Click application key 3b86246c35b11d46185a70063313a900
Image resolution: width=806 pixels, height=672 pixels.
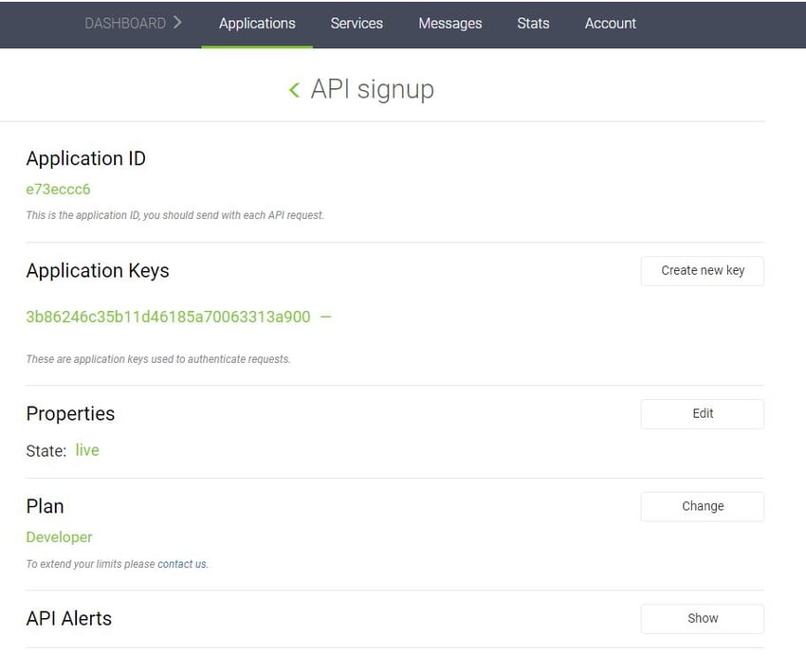click(168, 317)
